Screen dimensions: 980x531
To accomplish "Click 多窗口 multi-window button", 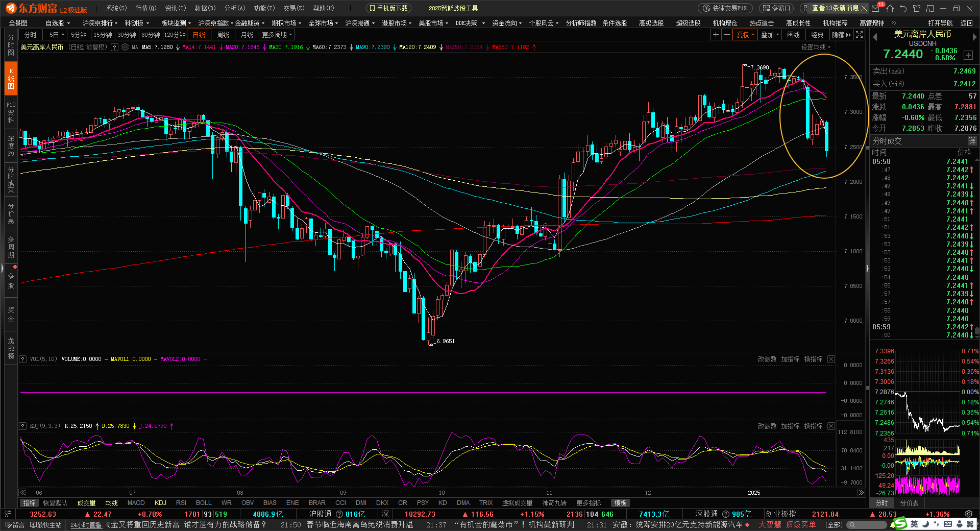I will click(776, 8).
